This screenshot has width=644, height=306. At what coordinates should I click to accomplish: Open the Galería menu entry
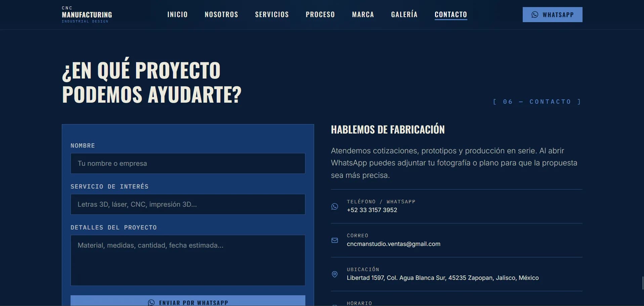pos(404,14)
